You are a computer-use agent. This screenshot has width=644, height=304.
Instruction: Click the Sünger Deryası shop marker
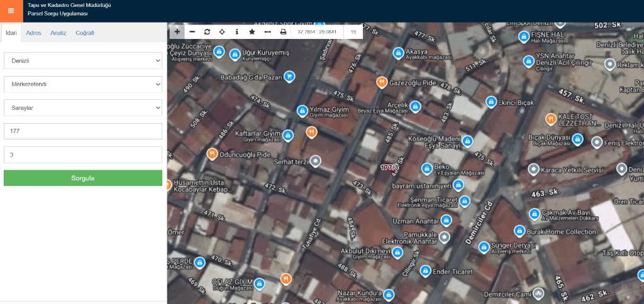(484, 247)
